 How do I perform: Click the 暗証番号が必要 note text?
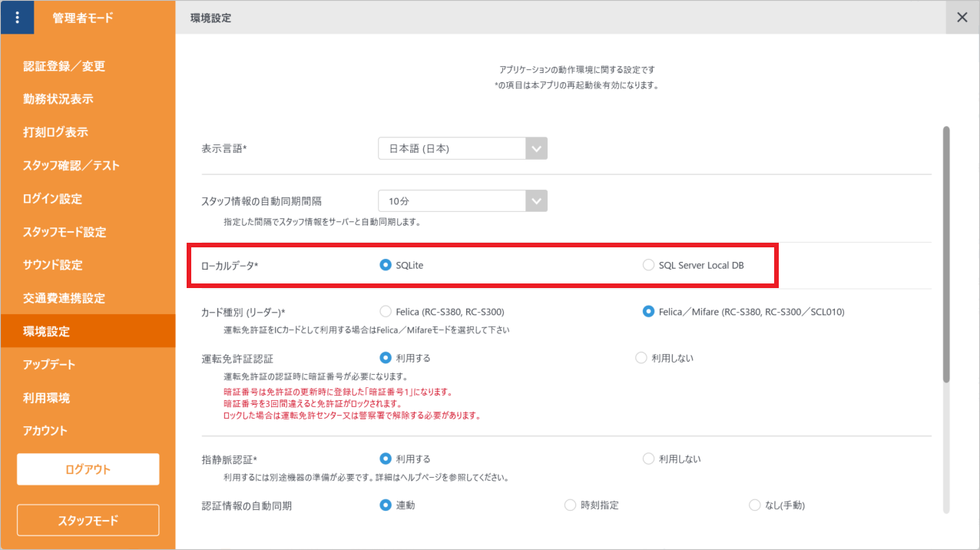point(316,376)
